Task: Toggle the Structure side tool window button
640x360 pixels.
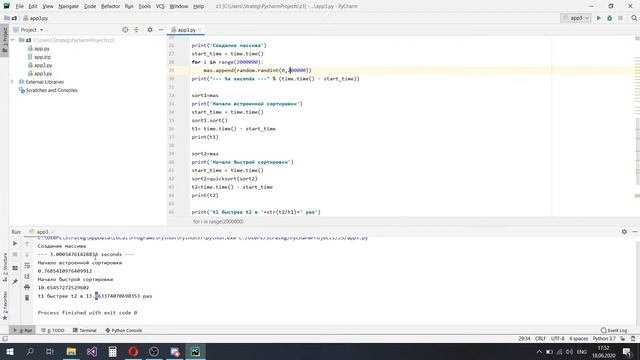Action: click(4, 267)
